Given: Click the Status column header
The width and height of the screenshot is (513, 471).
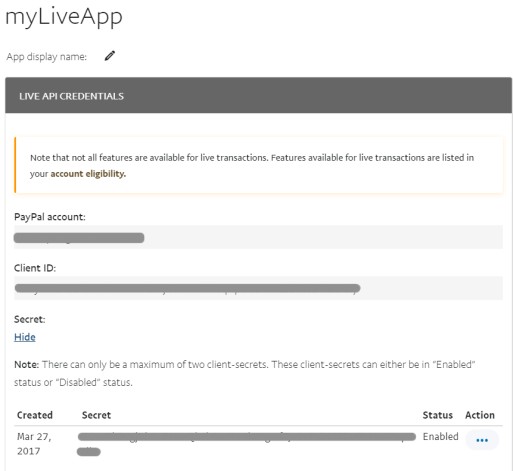Looking at the screenshot, I should click(x=437, y=415).
